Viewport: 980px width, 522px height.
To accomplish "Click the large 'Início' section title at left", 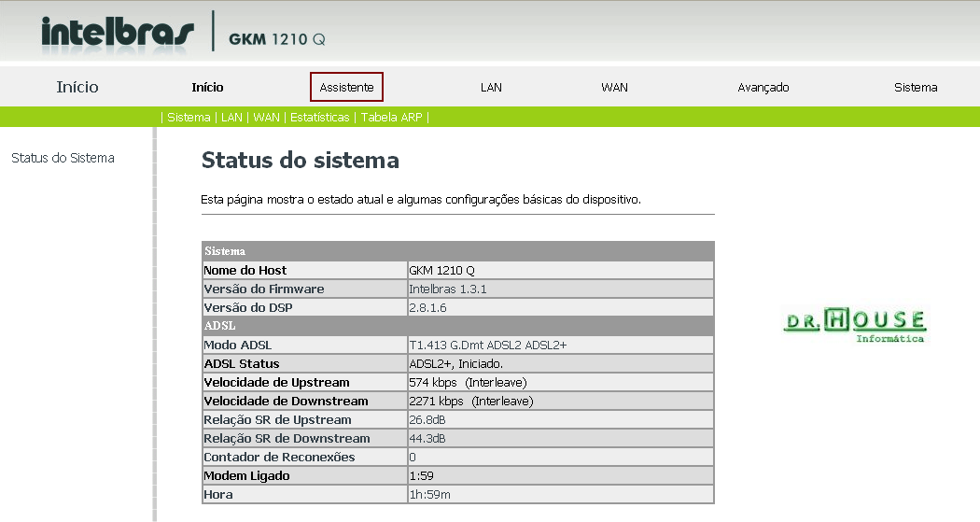I will 77,87.
